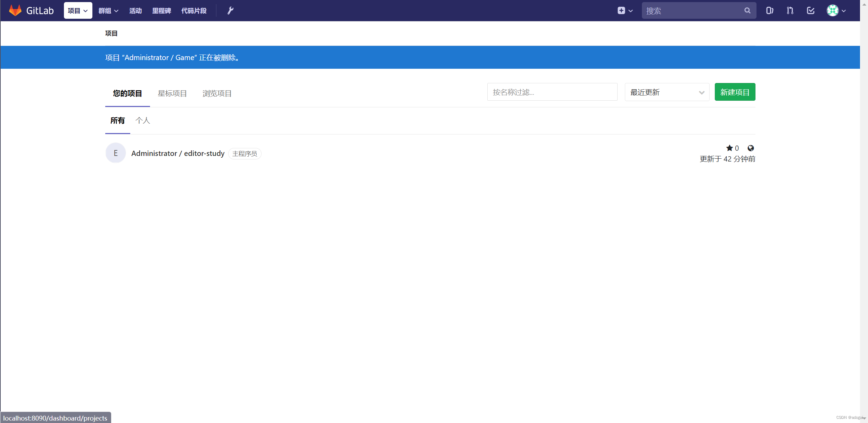Viewport: 868px width, 423px height.
Task: Open merge requests icon in navbar
Action: [790, 11]
